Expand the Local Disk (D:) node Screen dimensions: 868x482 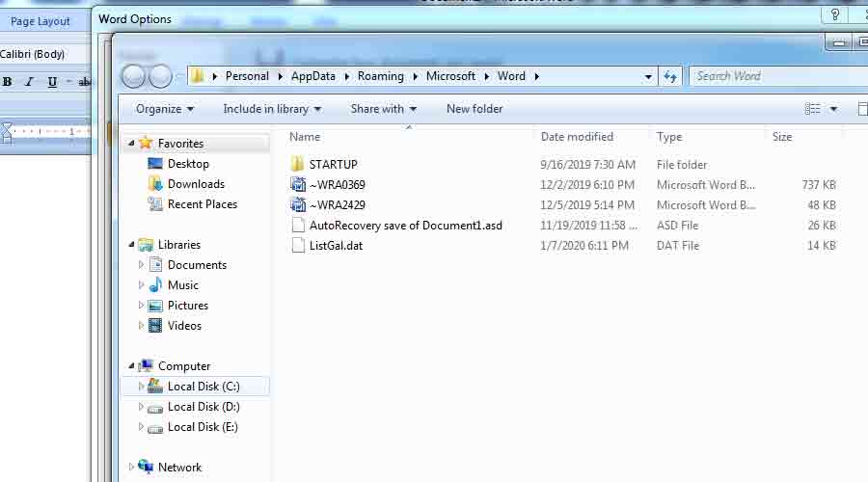tap(141, 407)
